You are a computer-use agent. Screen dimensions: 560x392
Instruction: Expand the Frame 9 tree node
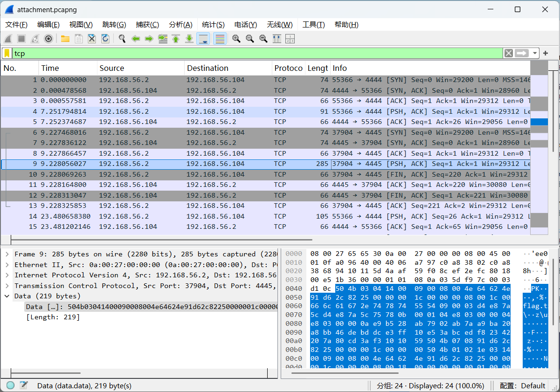[x=7, y=254]
